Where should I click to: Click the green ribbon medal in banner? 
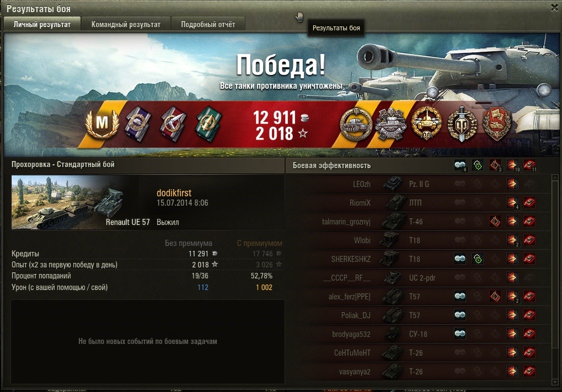(208, 124)
